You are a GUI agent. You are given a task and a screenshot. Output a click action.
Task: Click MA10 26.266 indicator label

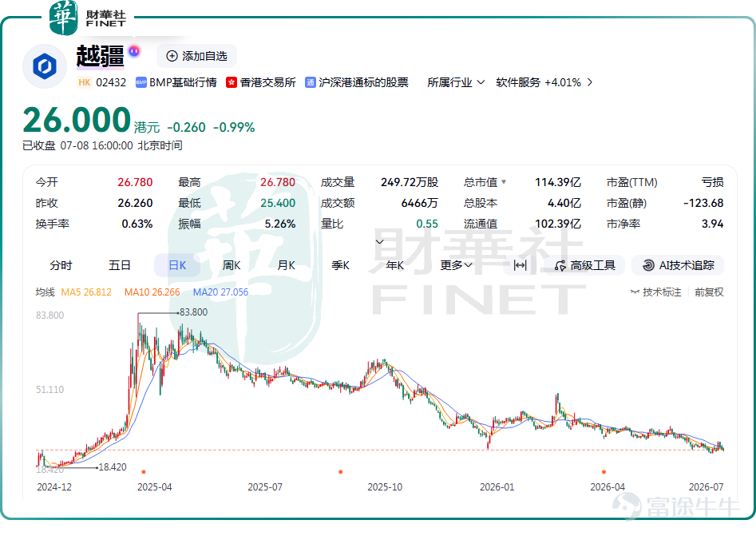coord(152,292)
